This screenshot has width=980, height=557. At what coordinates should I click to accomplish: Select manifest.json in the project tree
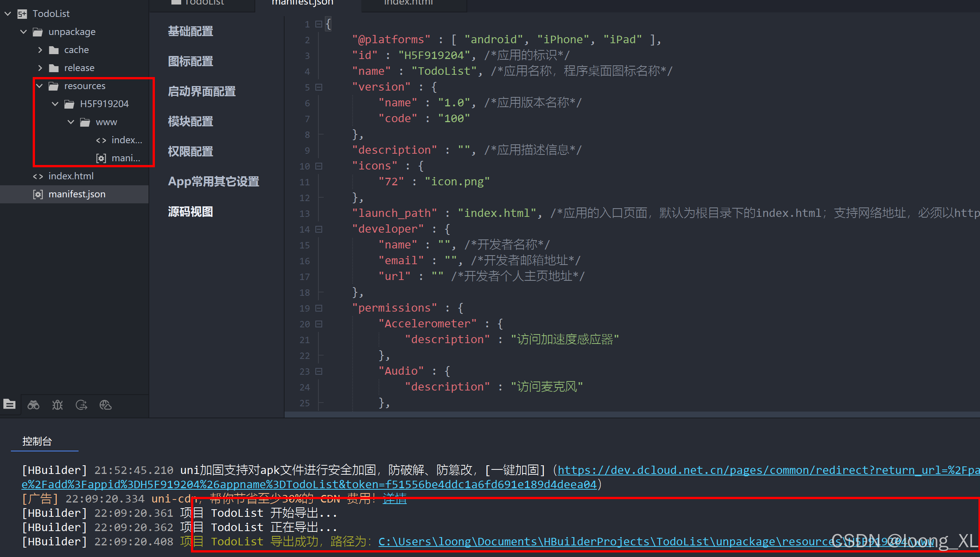[74, 194]
